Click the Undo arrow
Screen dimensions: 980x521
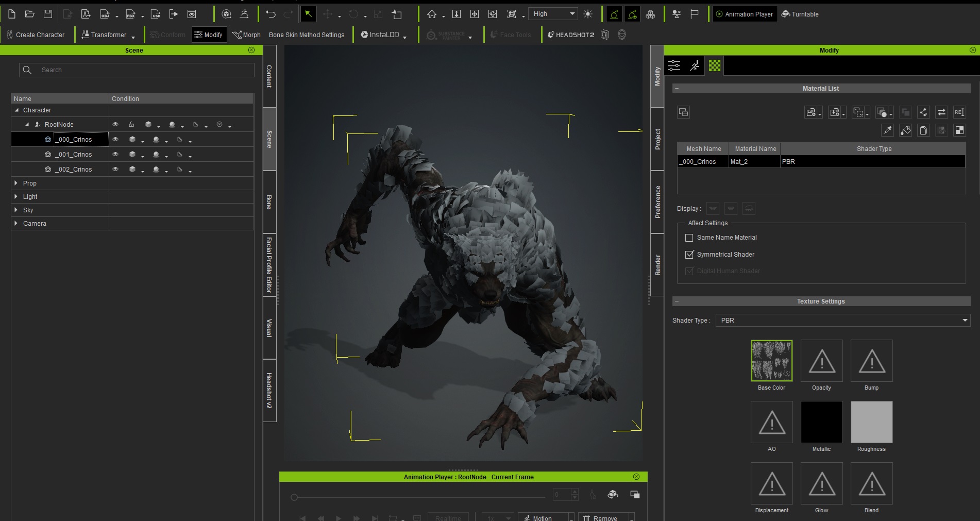point(271,14)
